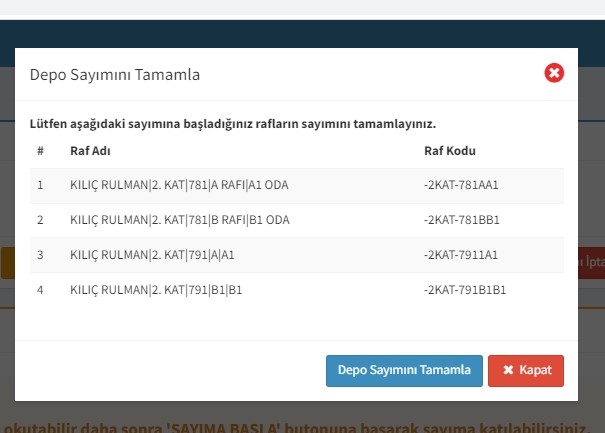Image resolution: width=605 pixels, height=433 pixels.
Task: Click the orange button behind the dialog's left edge
Action: (x=7, y=263)
